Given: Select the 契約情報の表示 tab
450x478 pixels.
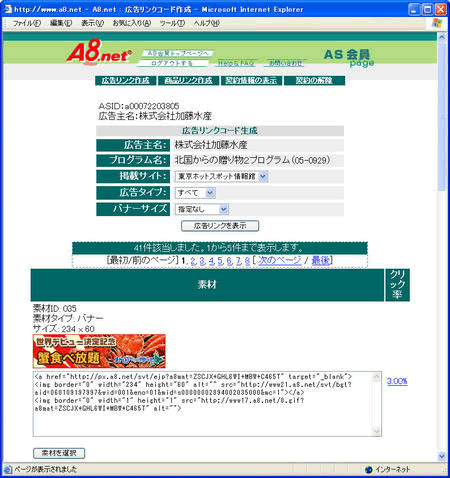Looking at the screenshot, I should point(251,81).
